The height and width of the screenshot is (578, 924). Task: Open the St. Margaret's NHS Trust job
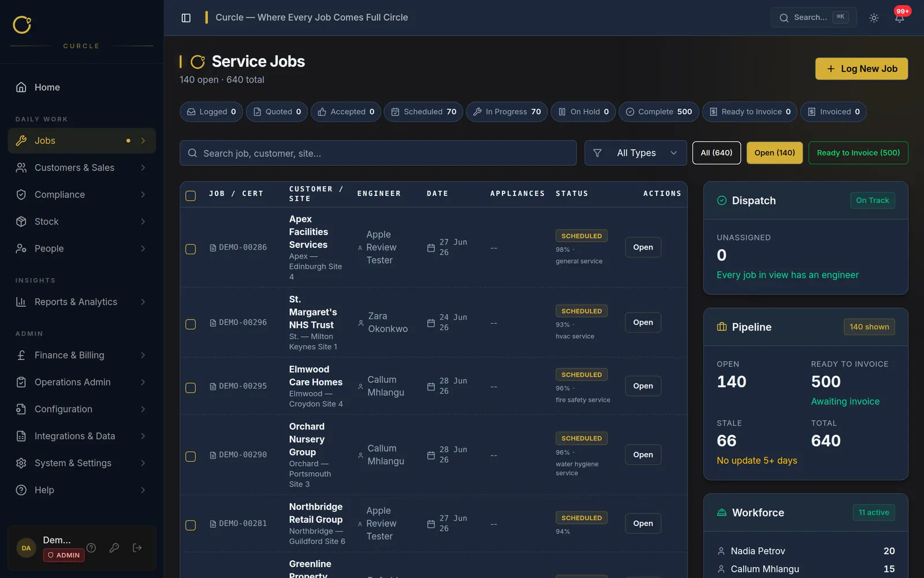point(643,323)
